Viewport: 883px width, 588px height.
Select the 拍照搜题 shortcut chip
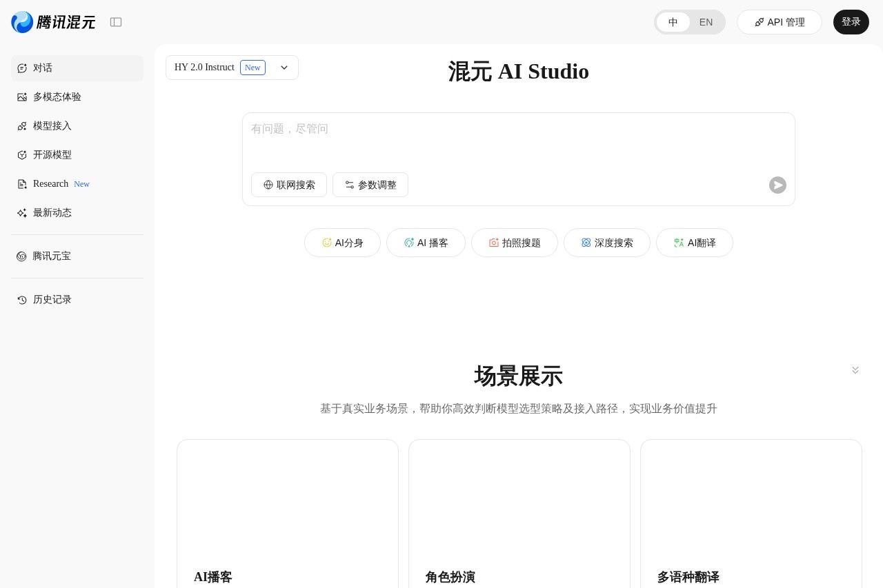pos(515,243)
